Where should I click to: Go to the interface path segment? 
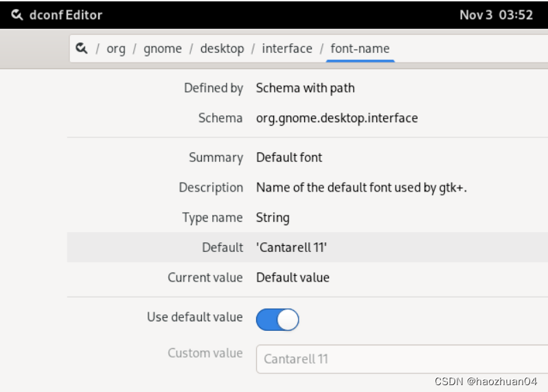click(x=287, y=49)
